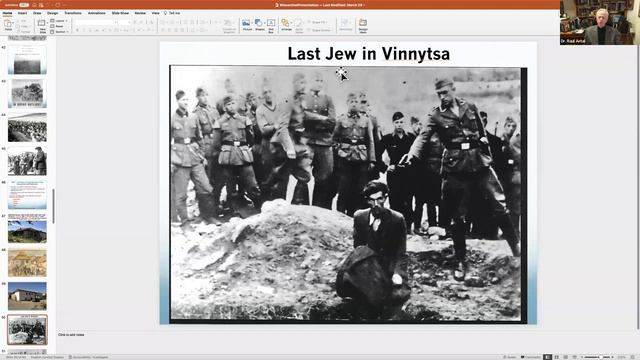Click the Convert to SmartArt button
The image size is (640, 360).
pyautogui.click(x=229, y=25)
